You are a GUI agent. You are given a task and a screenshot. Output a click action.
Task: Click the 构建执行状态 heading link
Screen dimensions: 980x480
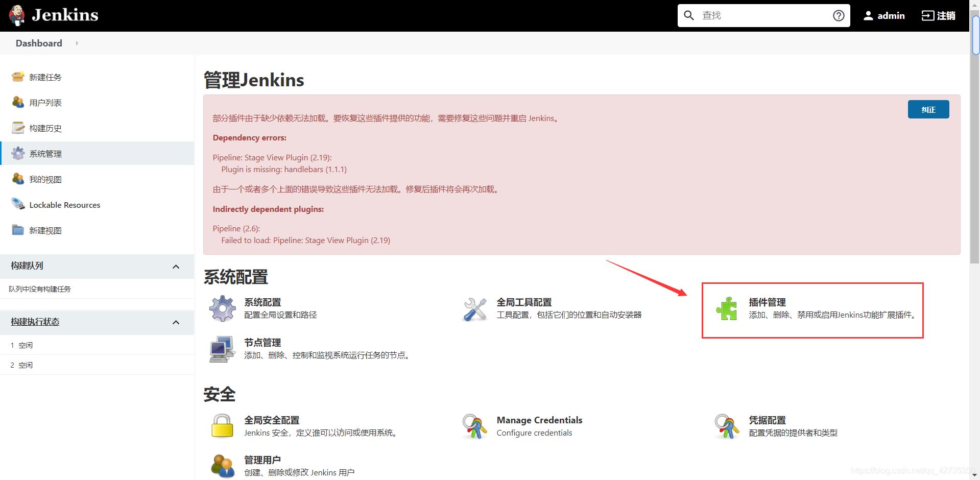[x=35, y=322]
